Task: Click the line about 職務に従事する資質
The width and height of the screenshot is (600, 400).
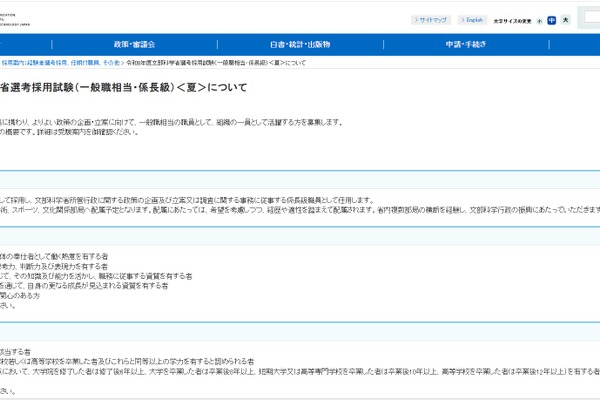Action: (x=96, y=276)
